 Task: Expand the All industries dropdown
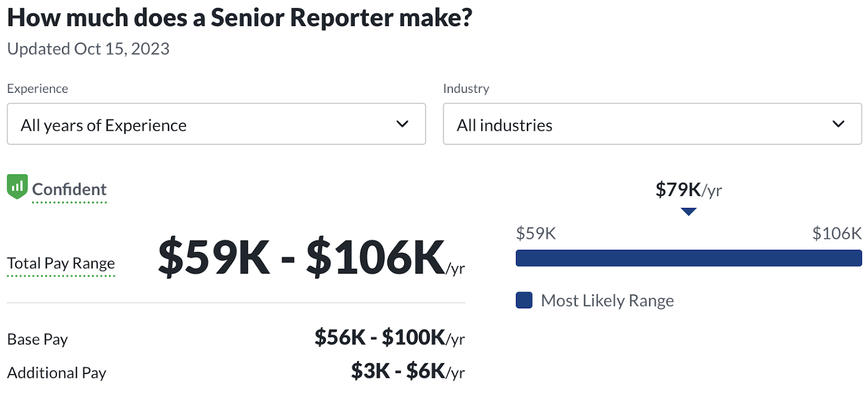coord(652,124)
